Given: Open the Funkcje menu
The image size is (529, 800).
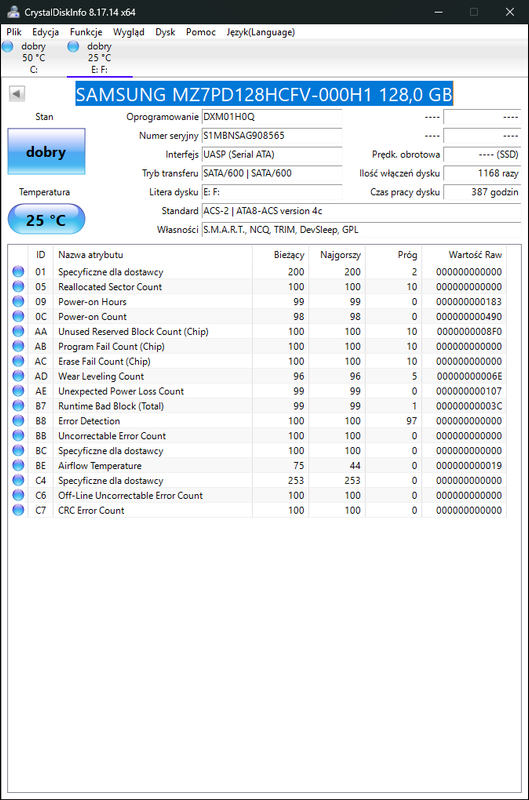Looking at the screenshot, I should 86,32.
